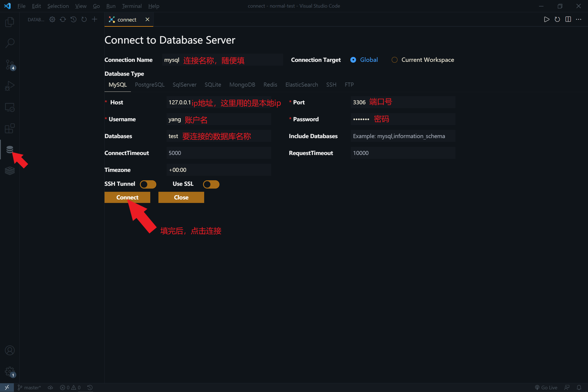
Task: Click the Connection Name input field
Action: coord(222,60)
